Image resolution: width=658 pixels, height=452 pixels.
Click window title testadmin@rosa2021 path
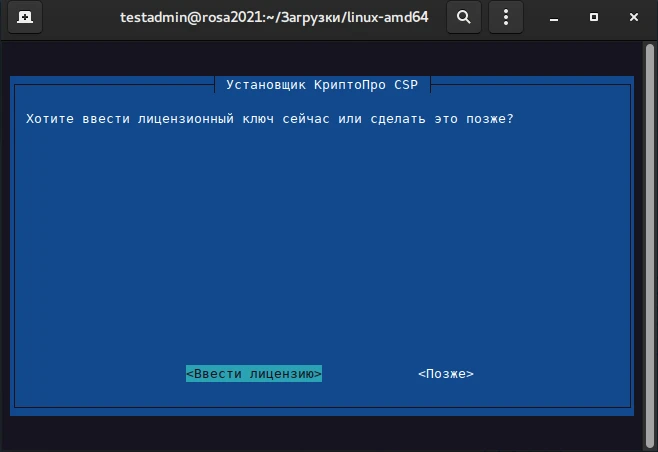[274, 17]
